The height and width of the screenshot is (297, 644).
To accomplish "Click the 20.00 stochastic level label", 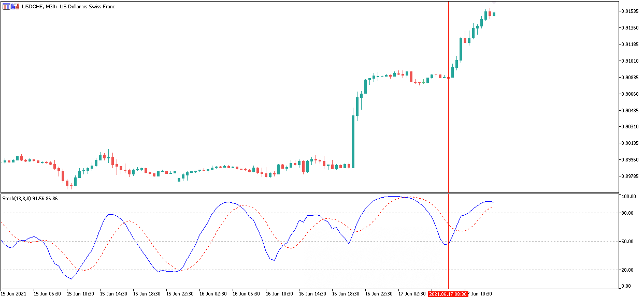I will coord(629,270).
